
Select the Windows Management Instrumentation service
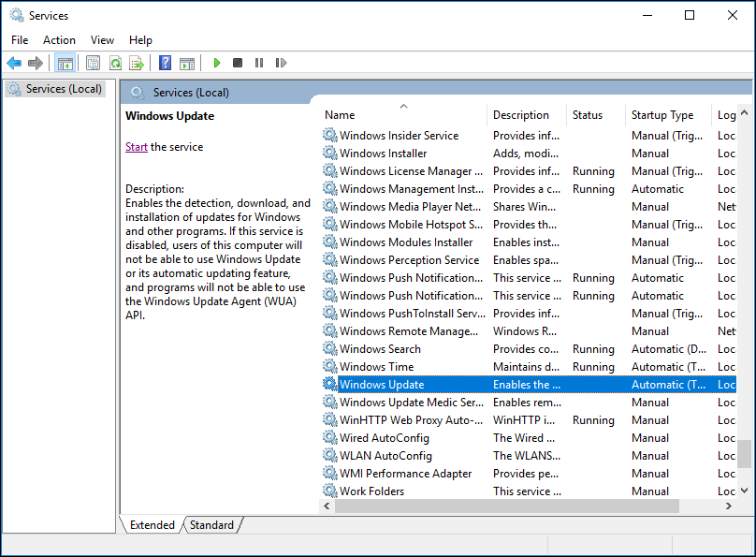point(529,188)
